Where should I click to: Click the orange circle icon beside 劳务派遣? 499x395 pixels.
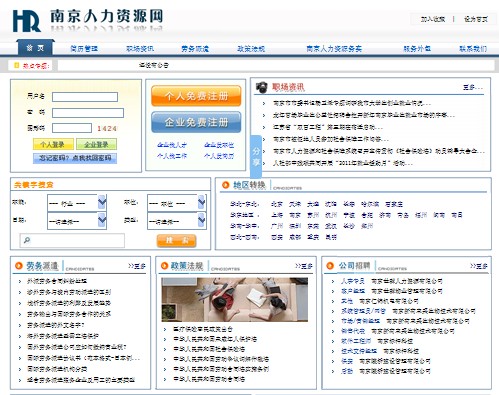(19, 266)
